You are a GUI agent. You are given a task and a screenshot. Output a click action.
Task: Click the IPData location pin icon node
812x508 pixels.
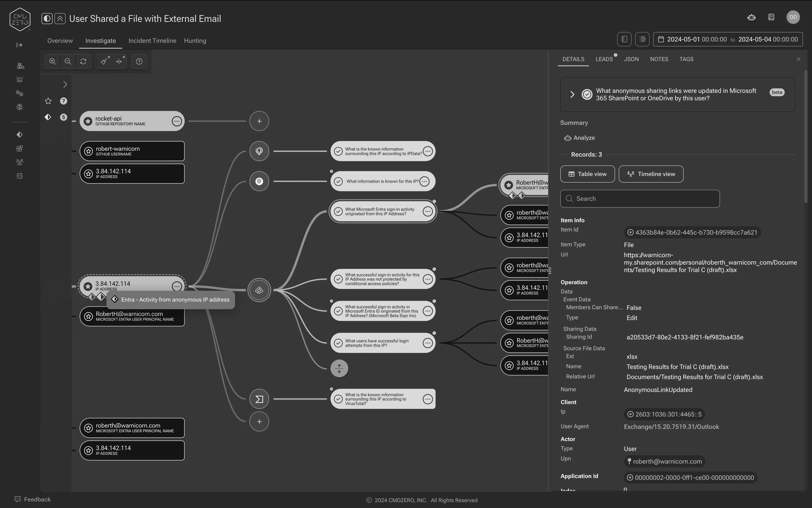(x=259, y=151)
